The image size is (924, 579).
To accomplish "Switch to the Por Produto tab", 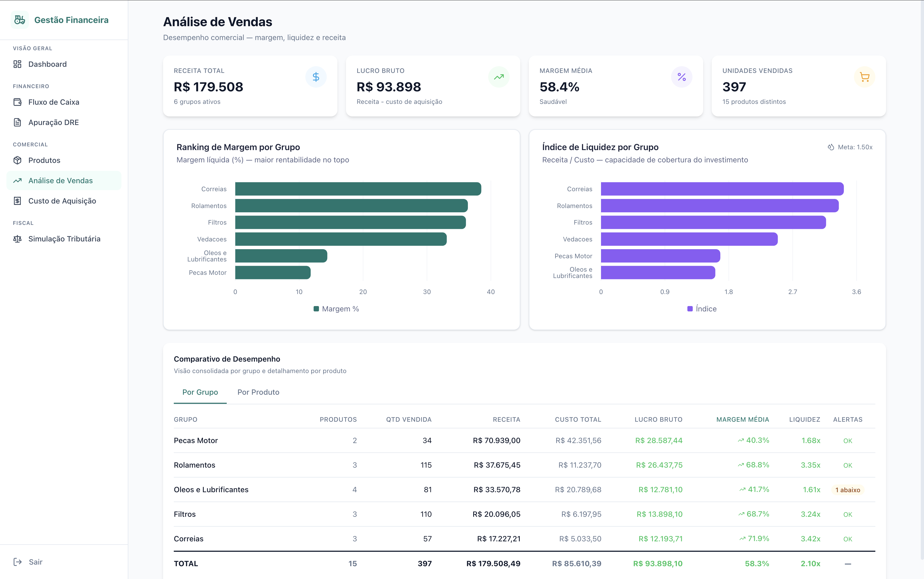I will tap(258, 392).
